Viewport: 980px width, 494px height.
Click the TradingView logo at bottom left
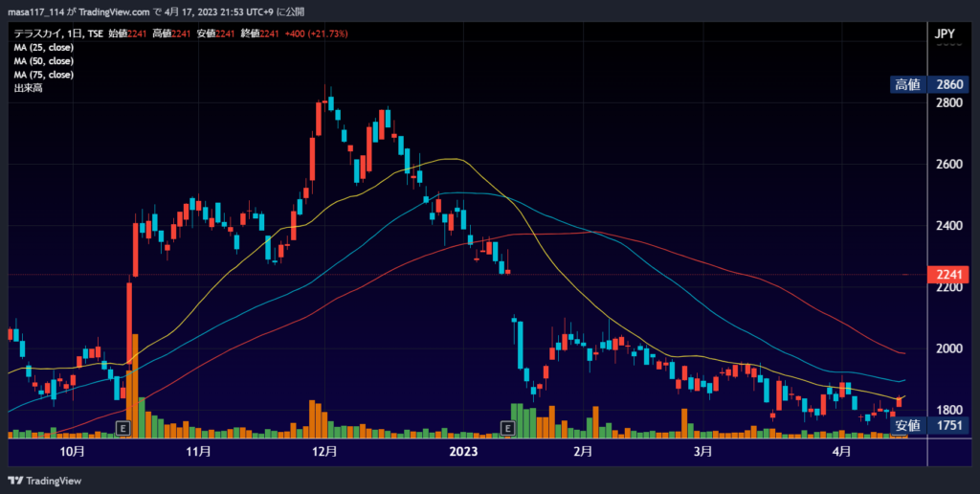(44, 481)
